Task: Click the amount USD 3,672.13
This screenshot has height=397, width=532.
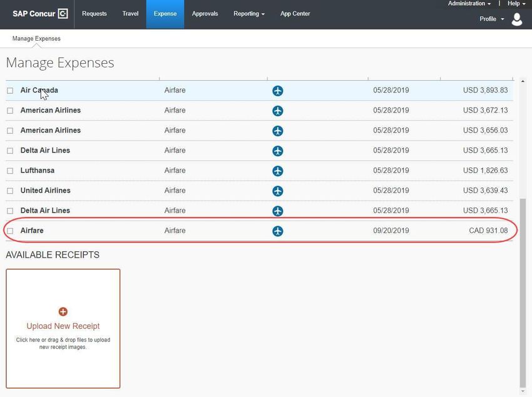Action: (485, 110)
